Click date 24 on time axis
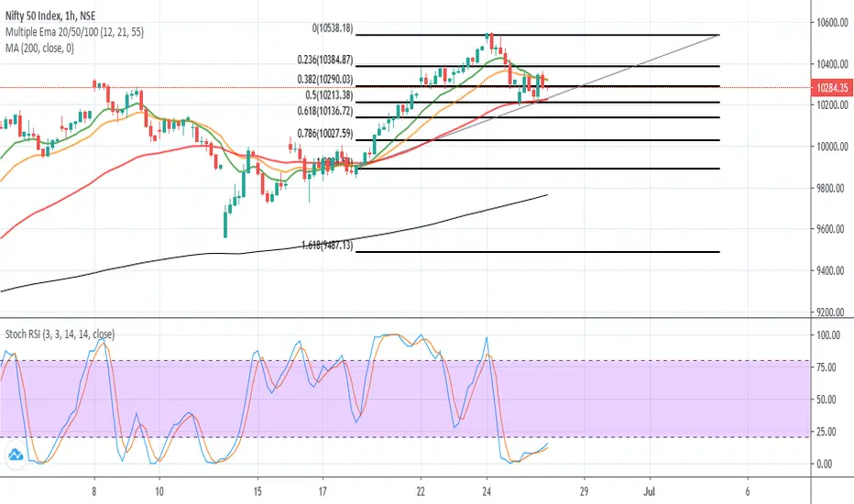This screenshot has width=854, height=504. click(487, 491)
